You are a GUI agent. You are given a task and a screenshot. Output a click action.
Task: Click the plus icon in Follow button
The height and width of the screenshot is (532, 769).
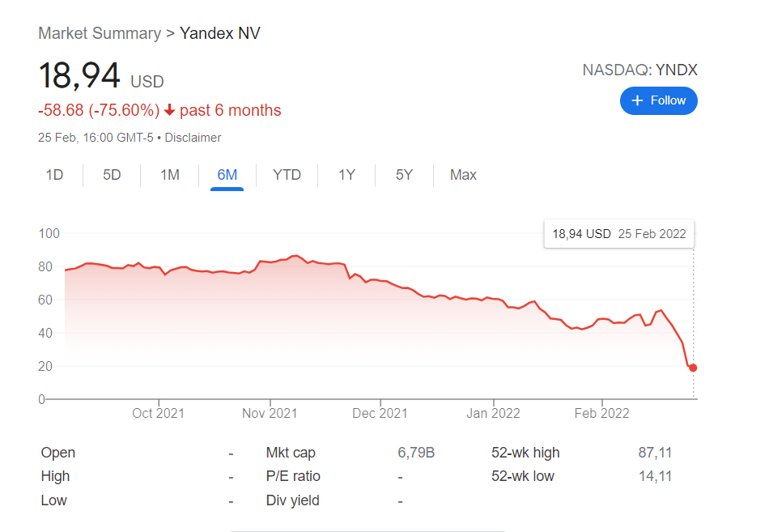click(637, 100)
